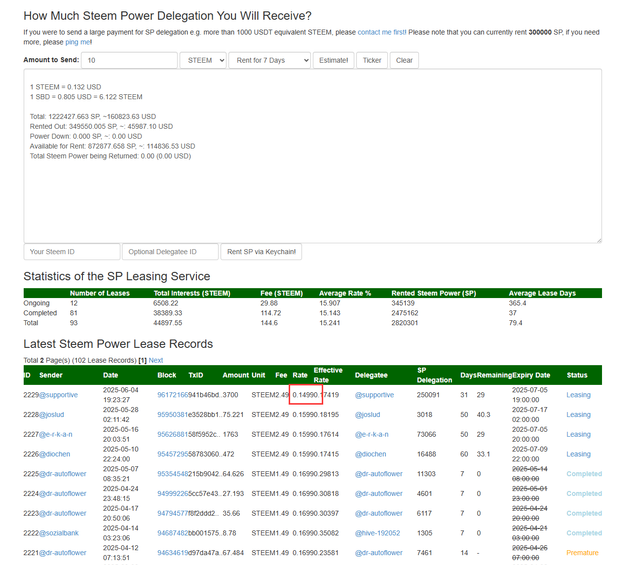The image size is (640, 565).
Task: Open sender @joslud profile link
Action: [x=51, y=414]
